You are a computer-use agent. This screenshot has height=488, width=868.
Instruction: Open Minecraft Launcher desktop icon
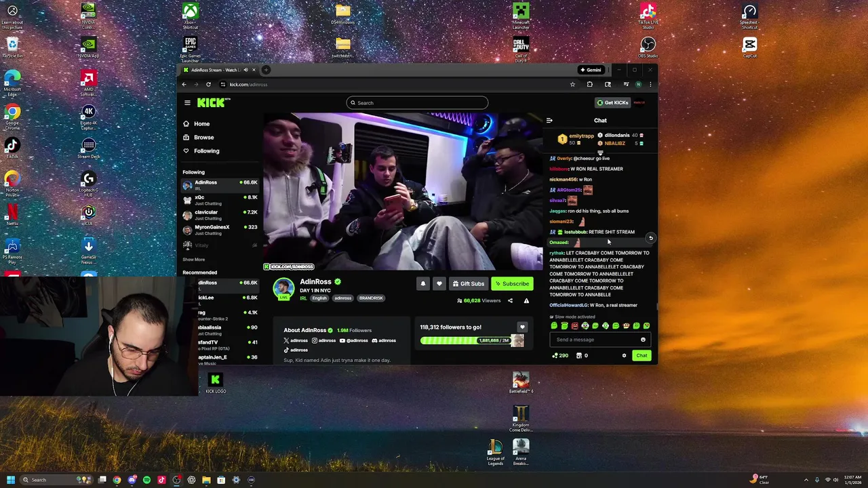[521, 16]
